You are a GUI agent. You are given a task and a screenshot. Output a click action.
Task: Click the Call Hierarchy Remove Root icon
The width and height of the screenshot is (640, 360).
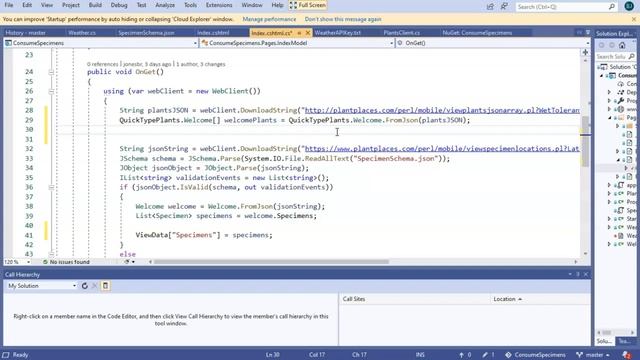tap(94, 286)
